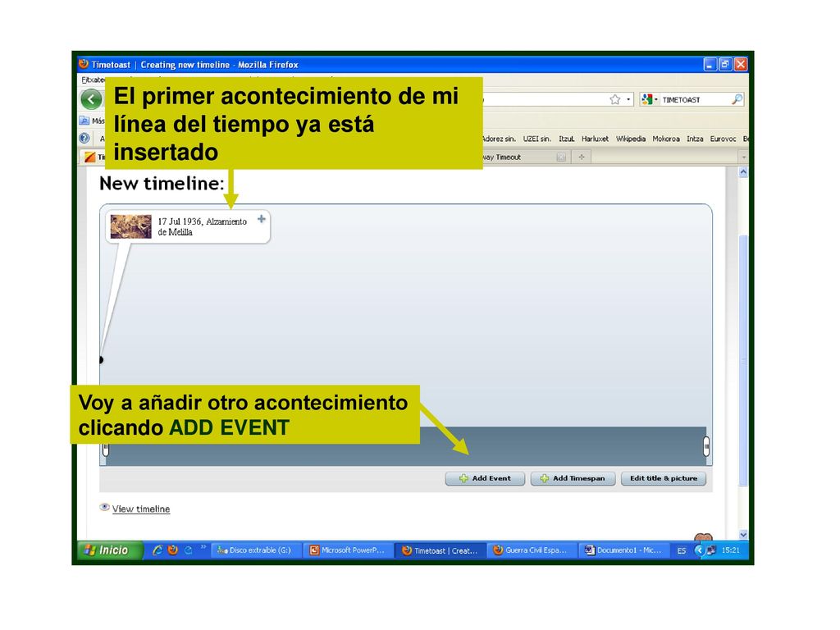Click the Add Timespan button
This screenshot has height=630, width=840.
[573, 478]
